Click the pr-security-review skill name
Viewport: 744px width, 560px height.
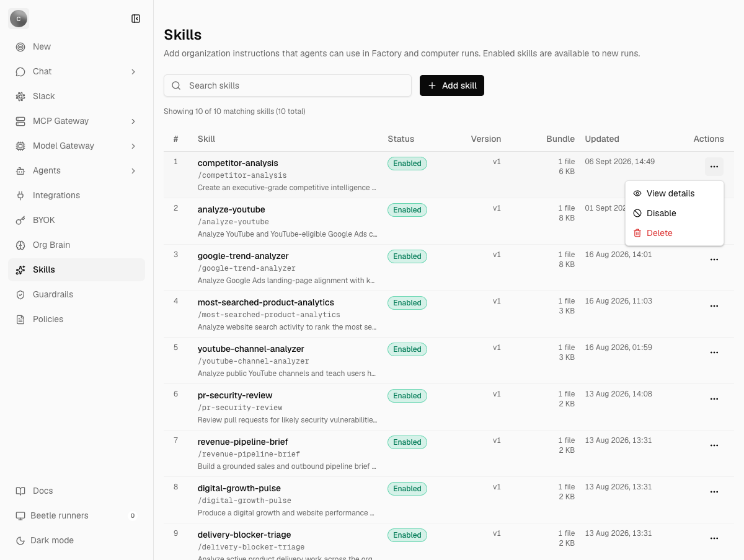tap(235, 395)
